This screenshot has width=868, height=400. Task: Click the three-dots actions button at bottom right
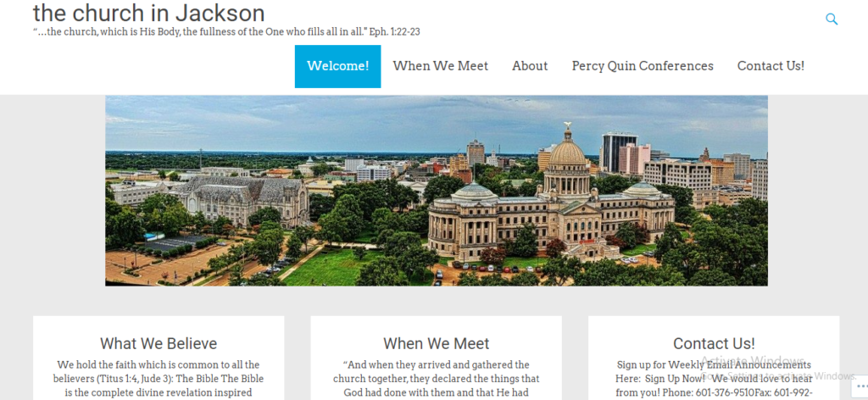tap(862, 386)
